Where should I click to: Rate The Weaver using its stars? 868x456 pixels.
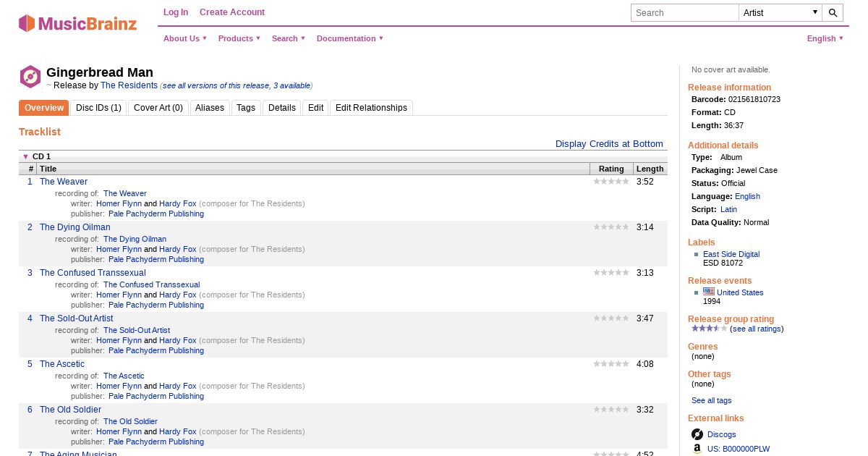[611, 182]
